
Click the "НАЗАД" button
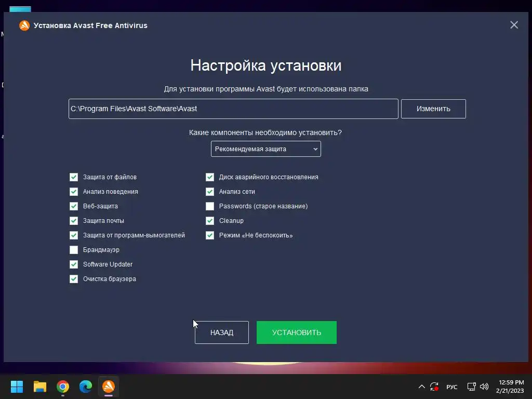point(221,332)
